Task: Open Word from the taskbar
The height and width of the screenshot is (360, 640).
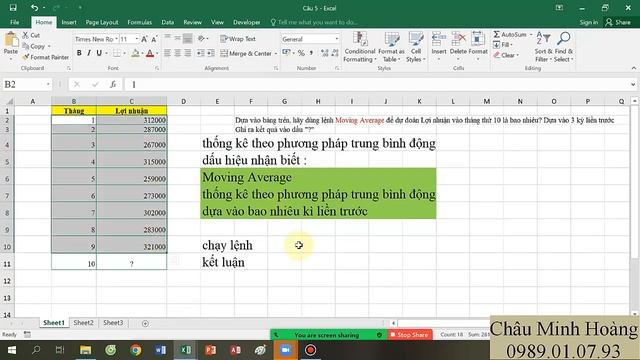Action: click(160, 350)
